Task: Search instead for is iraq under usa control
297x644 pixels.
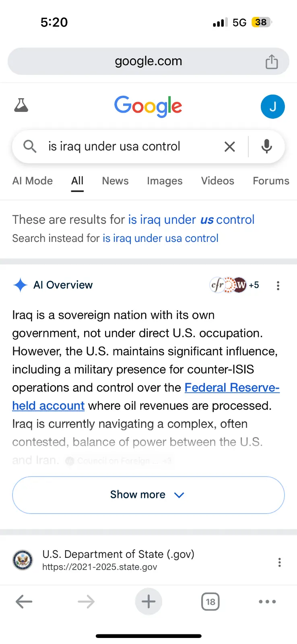Action: (x=160, y=238)
